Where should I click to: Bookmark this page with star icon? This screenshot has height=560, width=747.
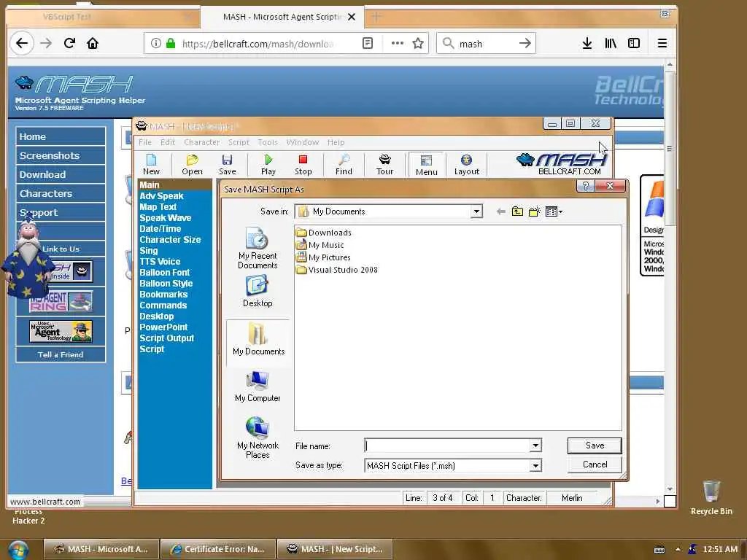[418, 43]
